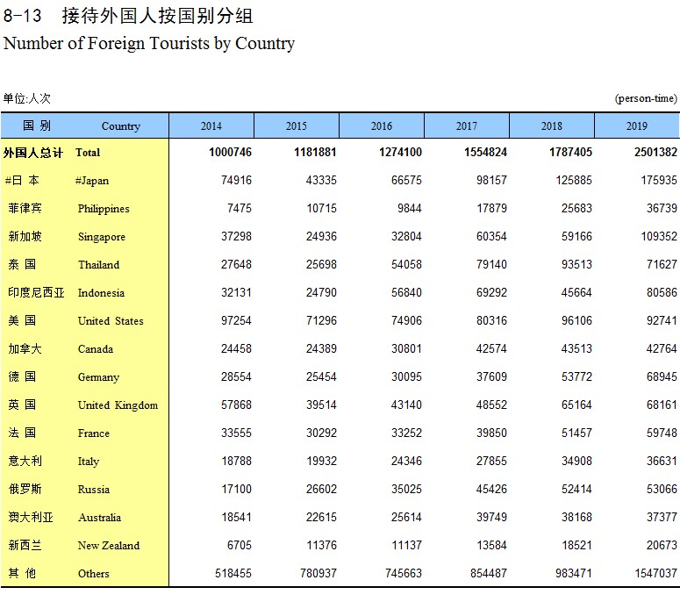Click the 新西兰 row label
Viewport: 680px width, 616px height.
tap(25, 545)
